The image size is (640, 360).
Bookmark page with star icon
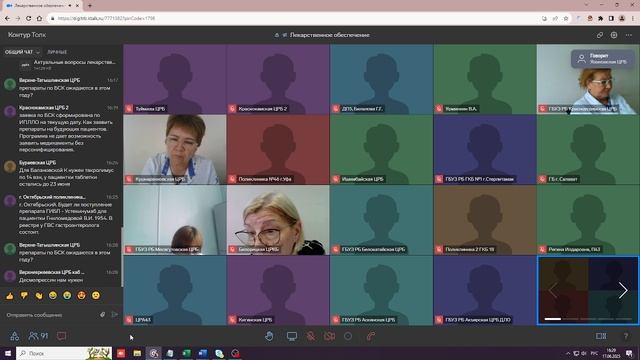(x=566, y=18)
